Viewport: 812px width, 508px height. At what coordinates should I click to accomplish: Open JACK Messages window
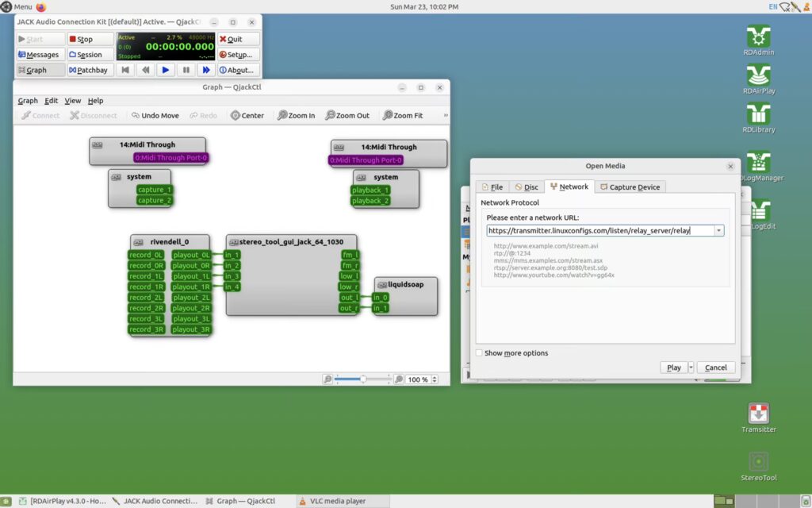pyautogui.click(x=40, y=55)
